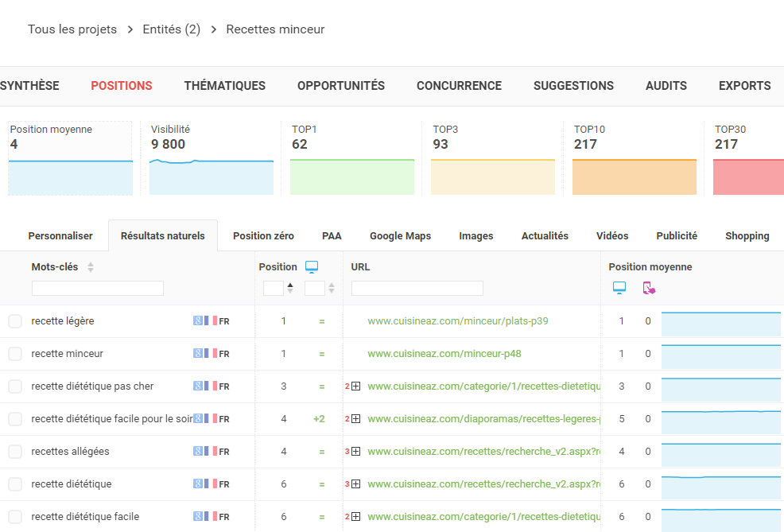This screenshot has height=532, width=784.
Task: Click French flag on recettes allégées row
Action: coord(211,452)
